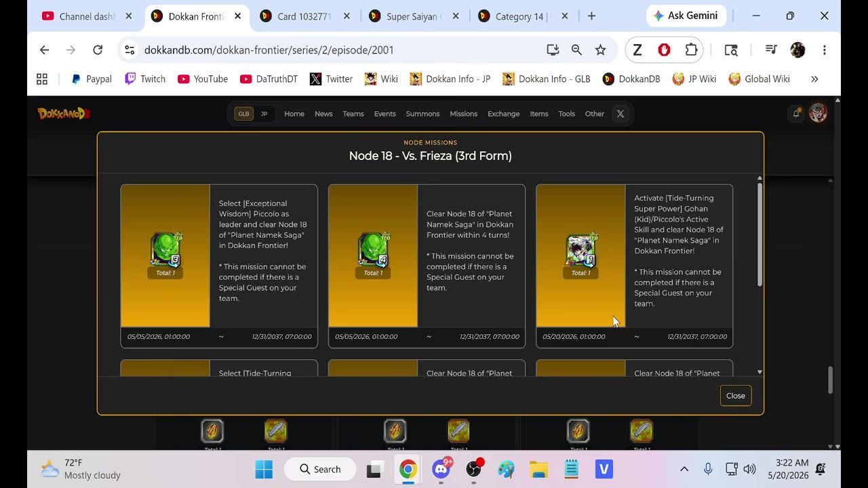Viewport: 868px width, 488px height.
Task: Click the modal scrollbar up arrow
Action: tap(759, 178)
